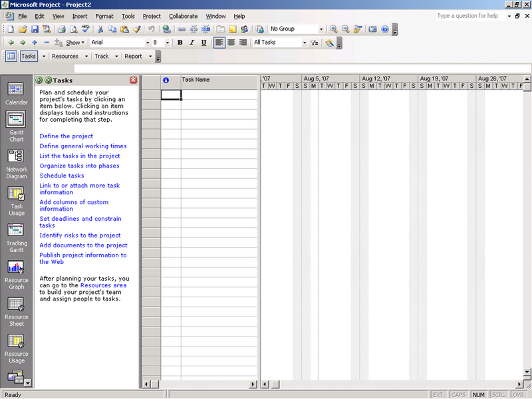Open the Project menu

[x=152, y=16]
